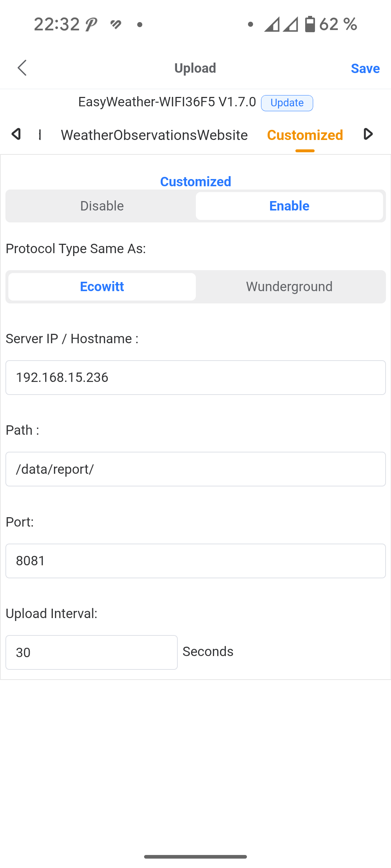Viewport: 391px width, 868px height.
Task: Tap the PayPal notification icon in status bar
Action: coord(91,25)
